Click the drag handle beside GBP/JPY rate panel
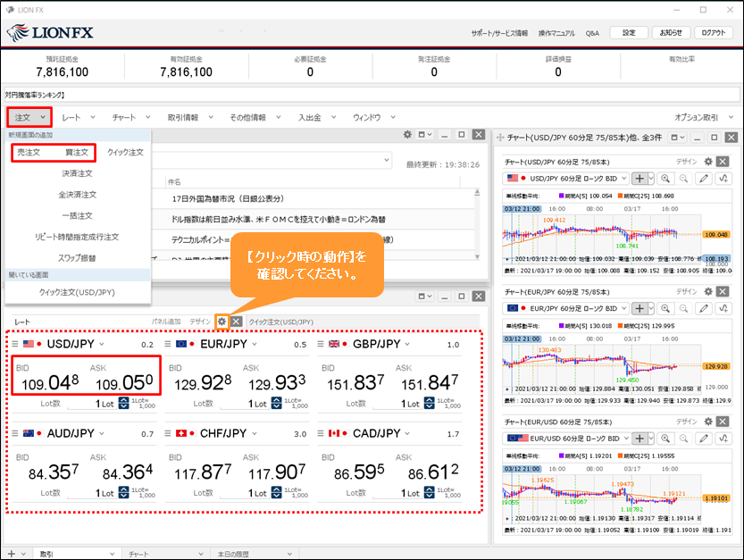The image size is (744, 560). tap(321, 344)
